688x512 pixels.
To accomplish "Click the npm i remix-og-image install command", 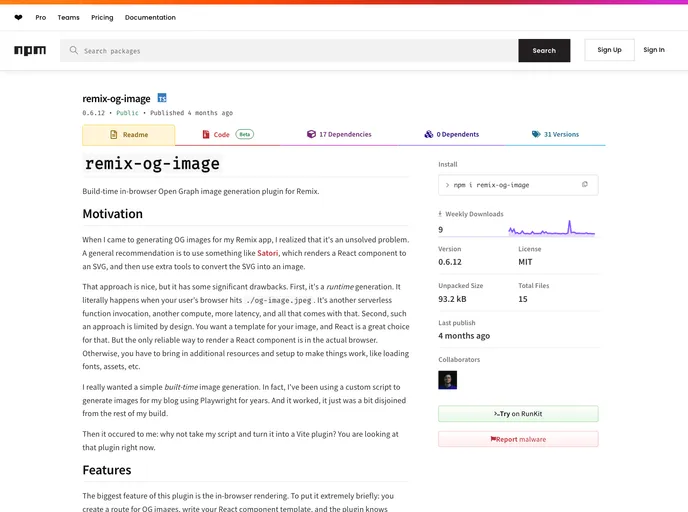I will coord(491,185).
